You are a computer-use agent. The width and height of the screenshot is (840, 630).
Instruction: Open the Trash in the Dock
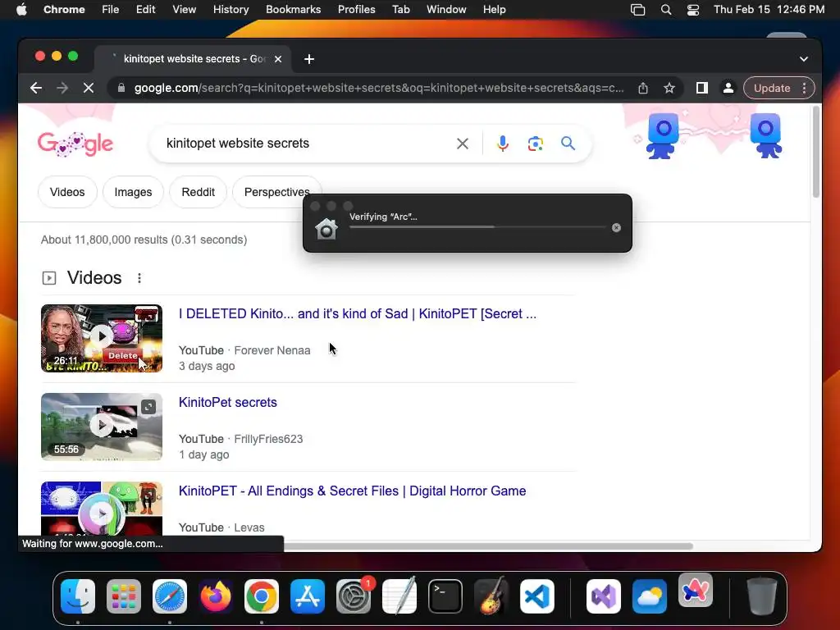(x=762, y=596)
